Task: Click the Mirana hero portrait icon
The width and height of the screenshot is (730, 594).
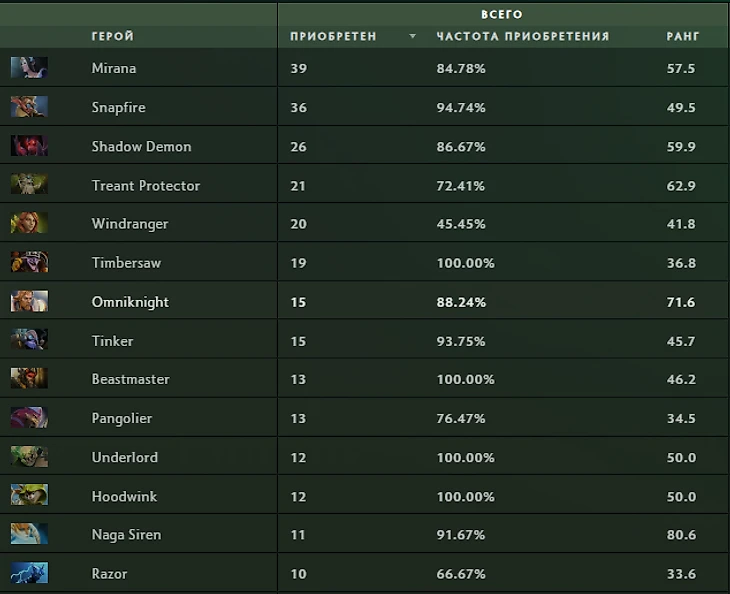Action: [29, 68]
